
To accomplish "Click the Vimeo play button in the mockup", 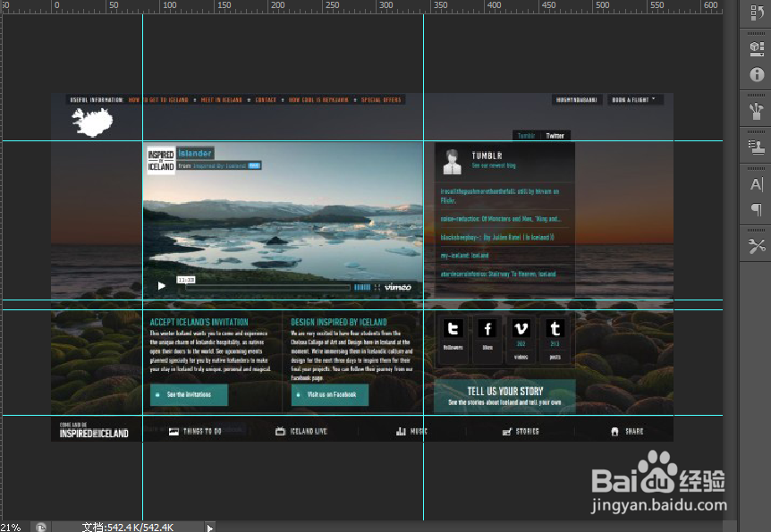I will [161, 285].
